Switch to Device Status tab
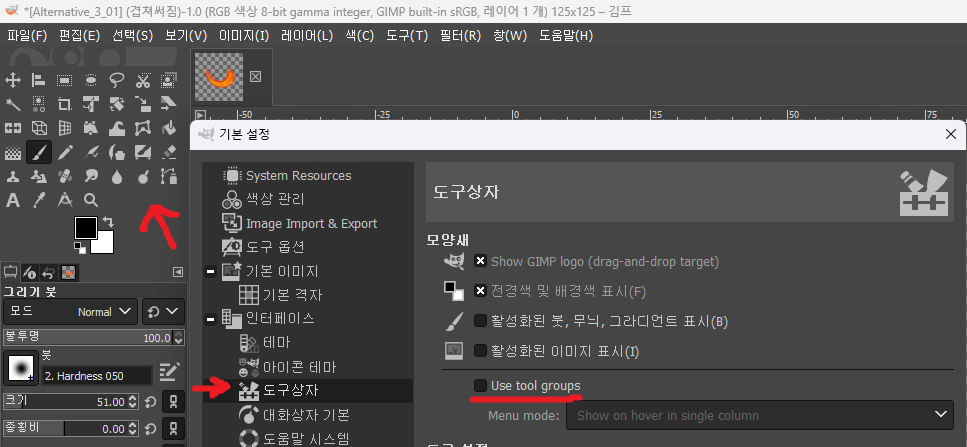The image size is (967, 447). [30, 272]
